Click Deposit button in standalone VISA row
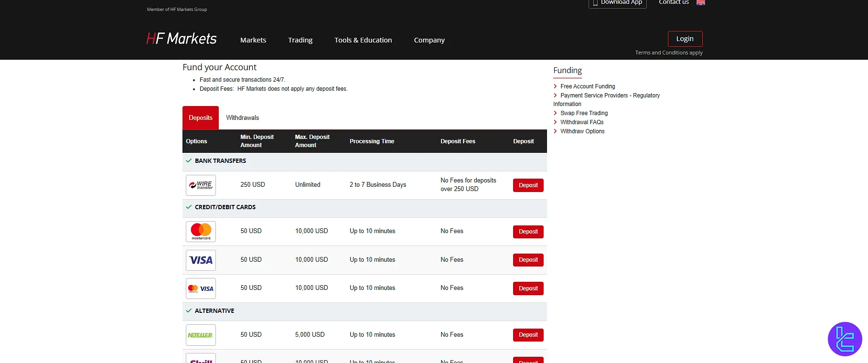The height and width of the screenshot is (363, 868). point(528,260)
